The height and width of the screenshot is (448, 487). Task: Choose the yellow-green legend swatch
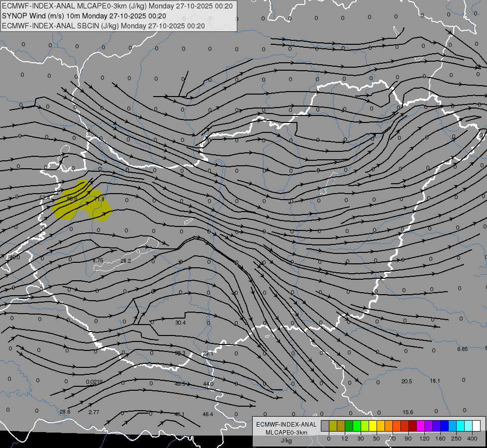point(365,426)
